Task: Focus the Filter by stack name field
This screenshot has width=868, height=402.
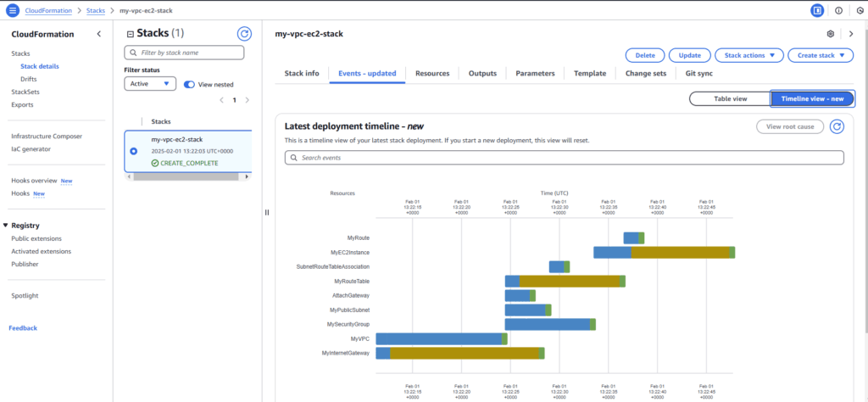Action: click(x=184, y=53)
